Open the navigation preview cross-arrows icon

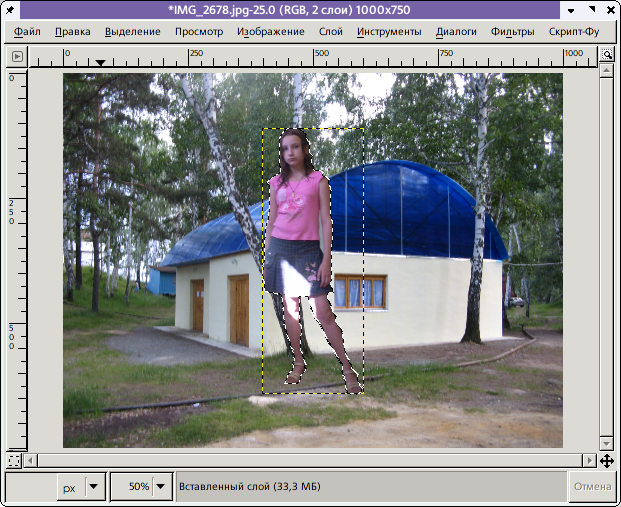(x=606, y=461)
